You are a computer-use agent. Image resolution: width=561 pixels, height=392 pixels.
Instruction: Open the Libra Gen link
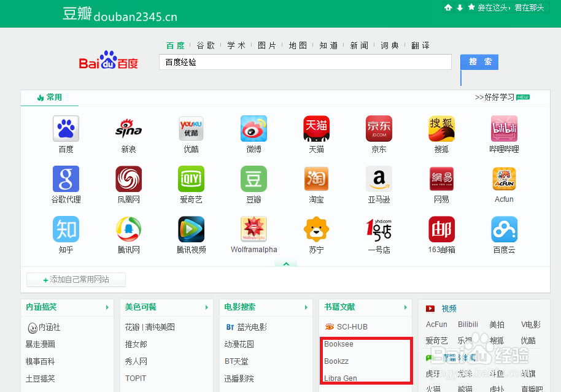coord(341,378)
